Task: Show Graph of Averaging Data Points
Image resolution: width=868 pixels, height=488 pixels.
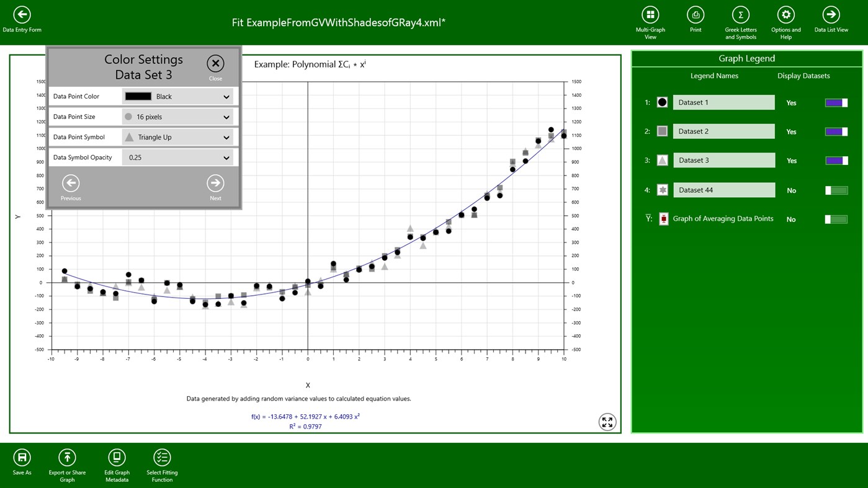Action: click(836, 220)
